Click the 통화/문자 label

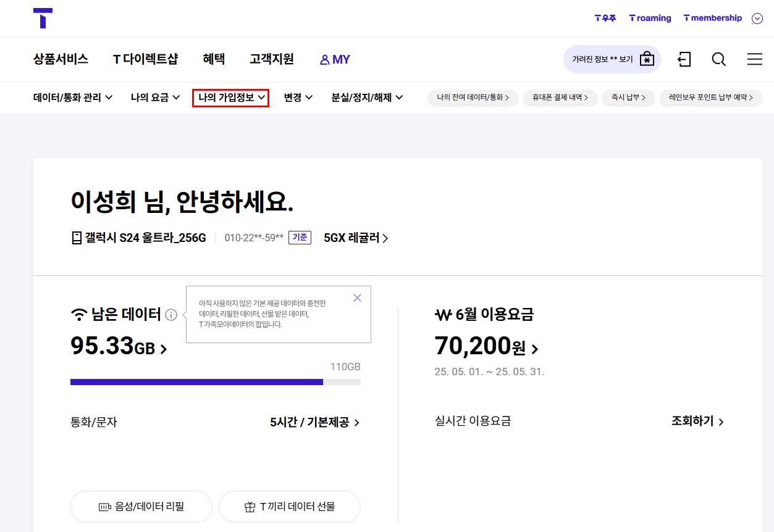coord(94,423)
